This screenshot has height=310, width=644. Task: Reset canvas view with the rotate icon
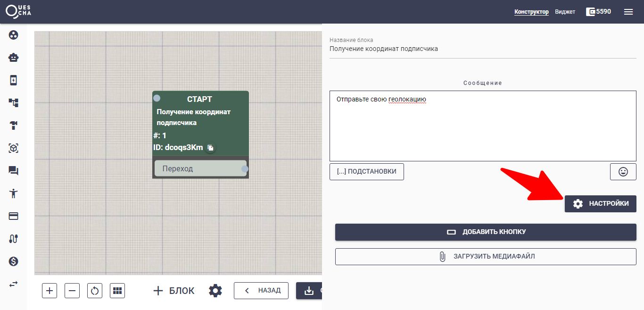[x=95, y=291]
